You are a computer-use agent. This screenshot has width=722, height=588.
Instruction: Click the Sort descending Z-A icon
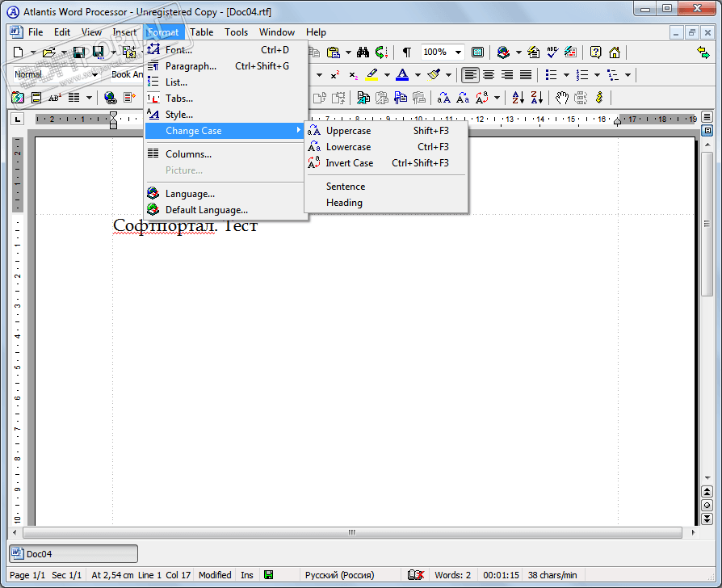click(x=537, y=98)
